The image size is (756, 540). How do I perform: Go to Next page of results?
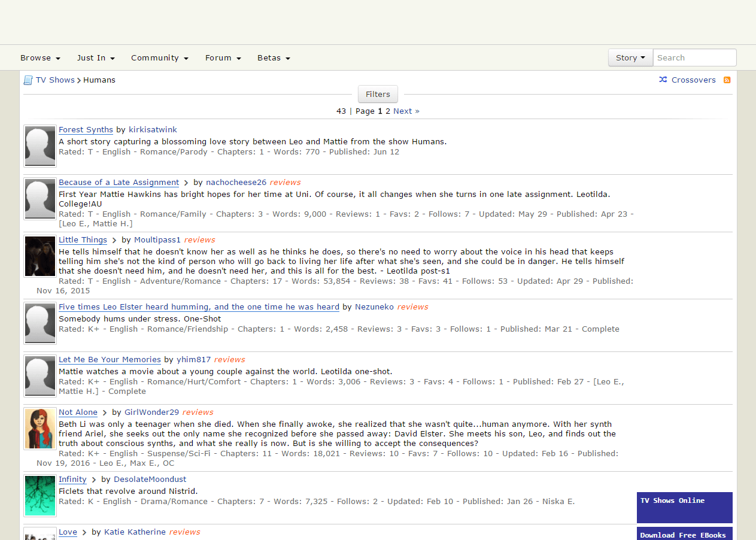pos(406,111)
